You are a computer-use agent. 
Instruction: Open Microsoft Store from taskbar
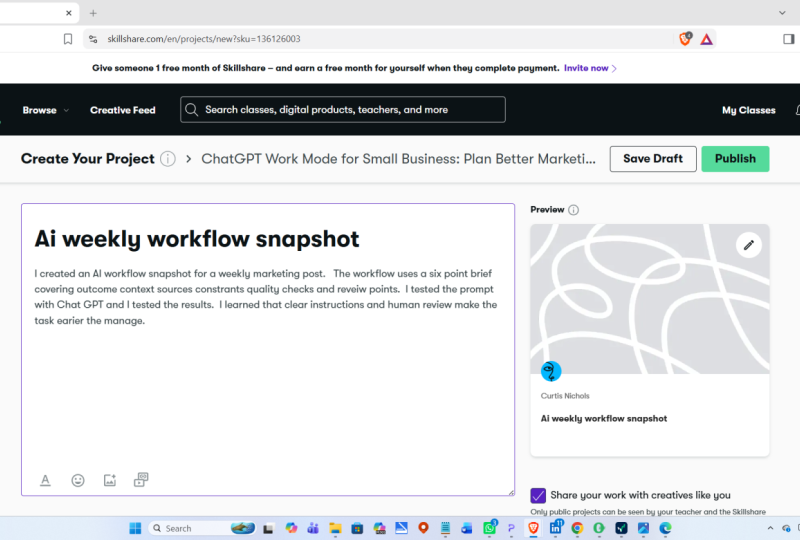click(x=357, y=528)
